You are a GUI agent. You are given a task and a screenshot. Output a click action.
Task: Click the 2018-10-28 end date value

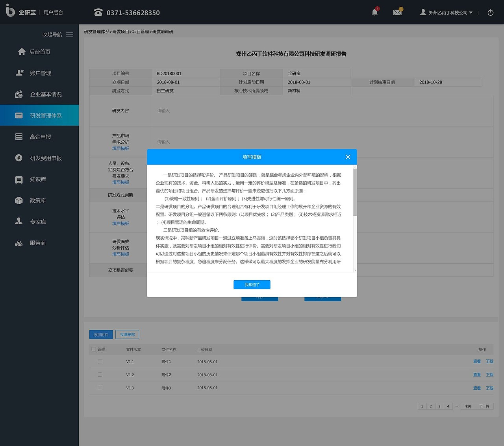click(x=431, y=82)
